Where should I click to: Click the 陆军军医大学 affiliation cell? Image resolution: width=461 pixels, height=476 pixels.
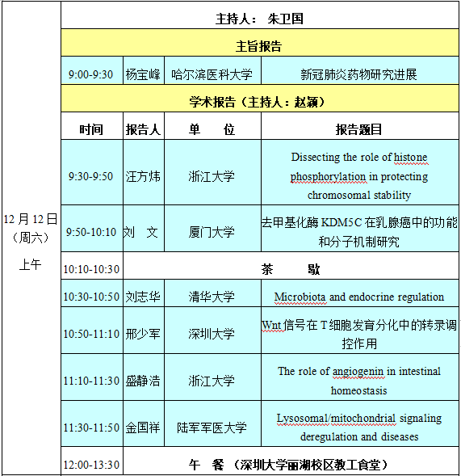(212, 423)
